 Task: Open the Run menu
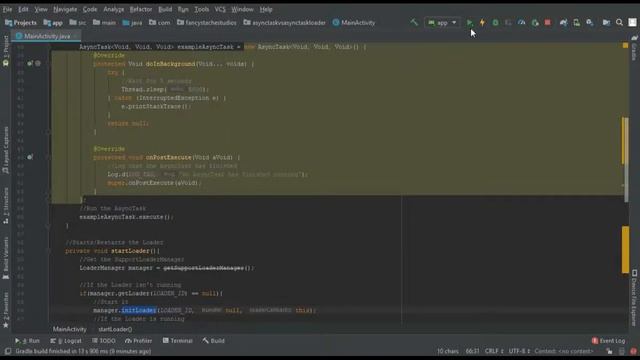click(183, 9)
